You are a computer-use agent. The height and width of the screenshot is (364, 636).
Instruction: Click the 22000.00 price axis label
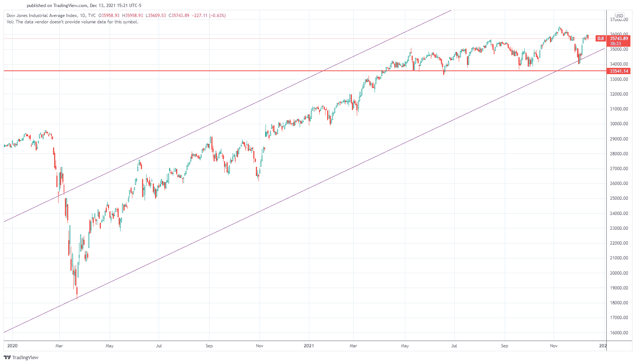[619, 243]
